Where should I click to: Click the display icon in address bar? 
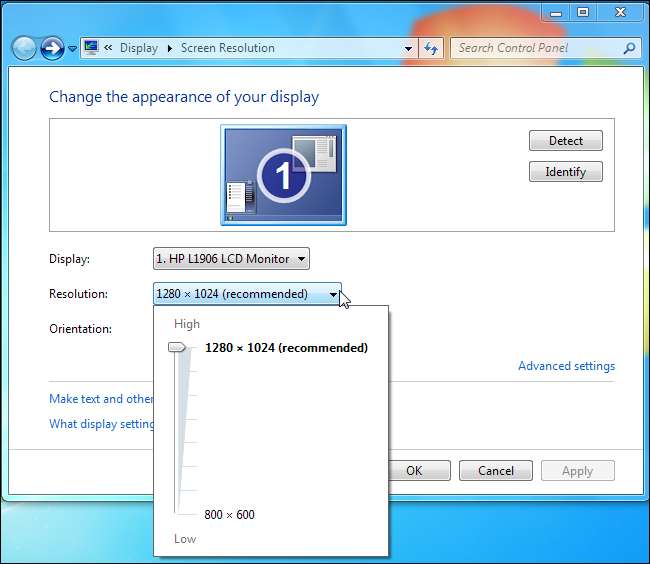(92, 47)
